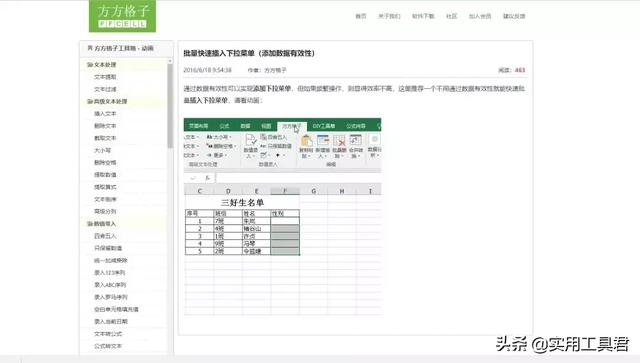Select 提取算式 in the sidebar
Viewport: 640px width, 363px height.
(105, 187)
